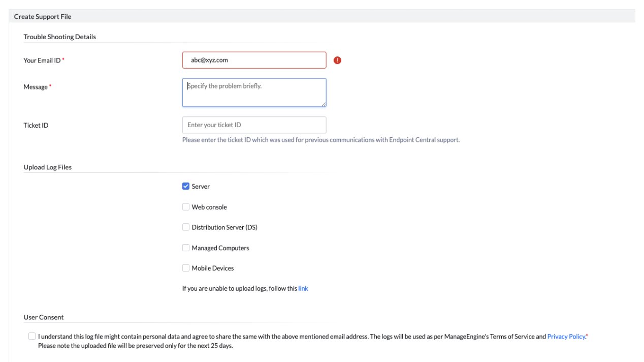
Task: Click the required asterisk next to Message
Action: click(x=50, y=85)
